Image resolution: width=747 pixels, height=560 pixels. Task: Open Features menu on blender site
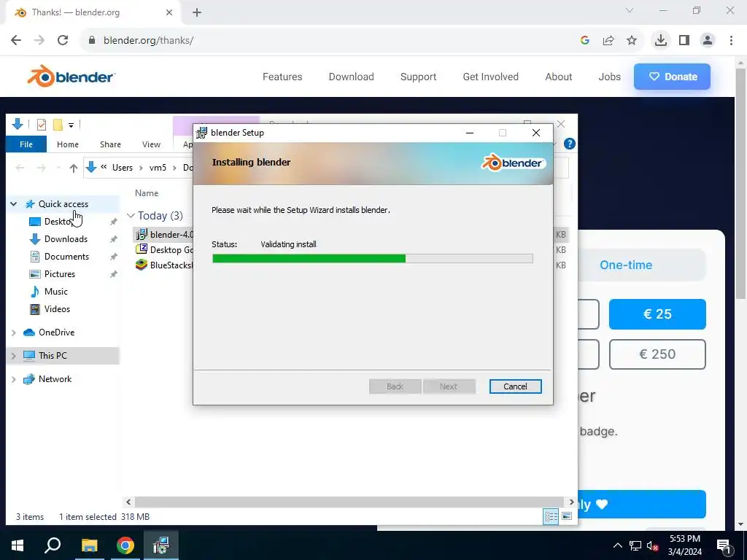tap(282, 77)
